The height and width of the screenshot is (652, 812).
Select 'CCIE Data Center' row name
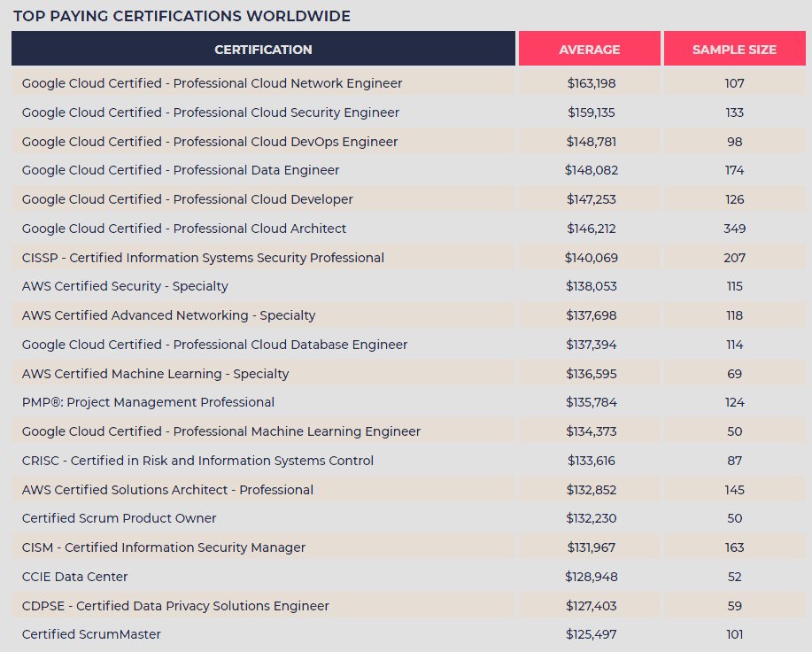tap(74, 577)
